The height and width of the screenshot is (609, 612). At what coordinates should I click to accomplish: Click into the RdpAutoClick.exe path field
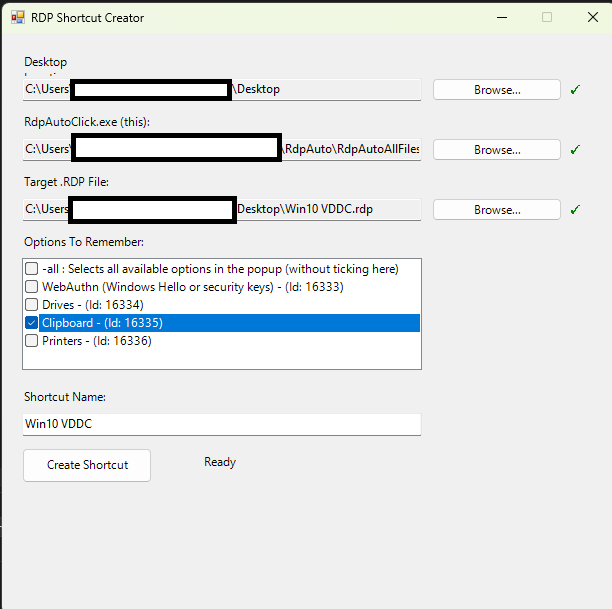[x=222, y=150]
